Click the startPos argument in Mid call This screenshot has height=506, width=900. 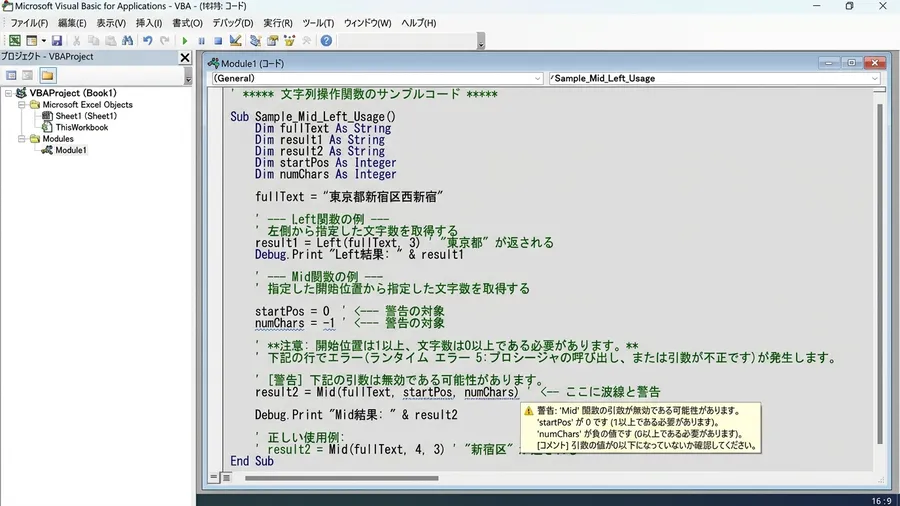point(427,392)
